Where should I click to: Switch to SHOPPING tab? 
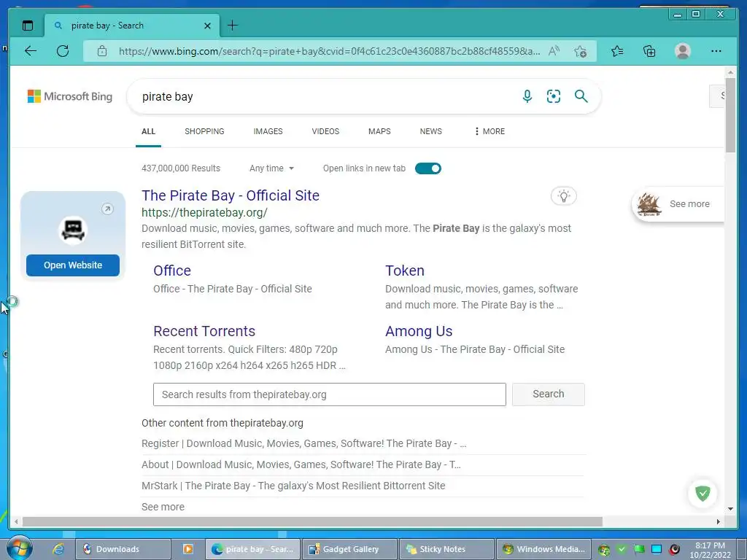click(204, 131)
